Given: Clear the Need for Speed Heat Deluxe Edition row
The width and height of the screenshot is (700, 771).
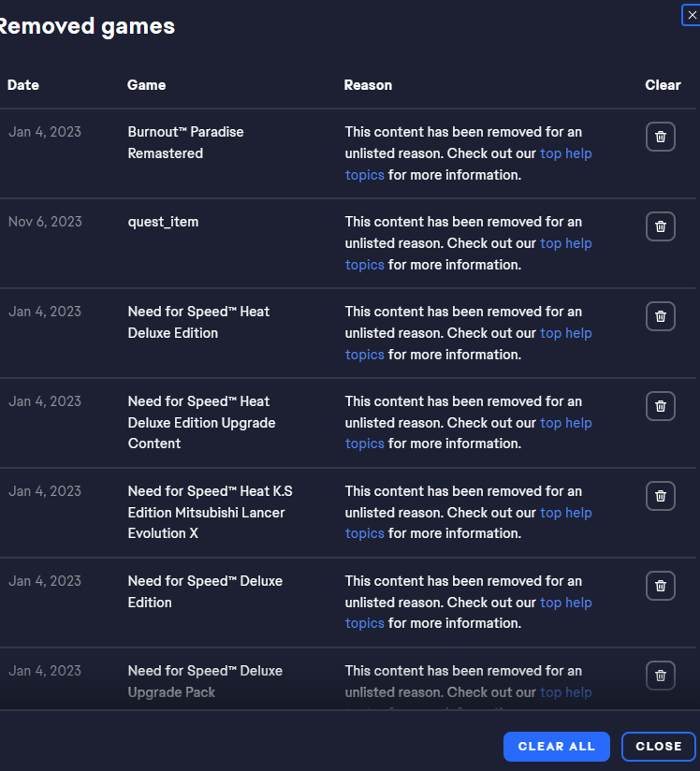Looking at the screenshot, I should pyautogui.click(x=660, y=316).
